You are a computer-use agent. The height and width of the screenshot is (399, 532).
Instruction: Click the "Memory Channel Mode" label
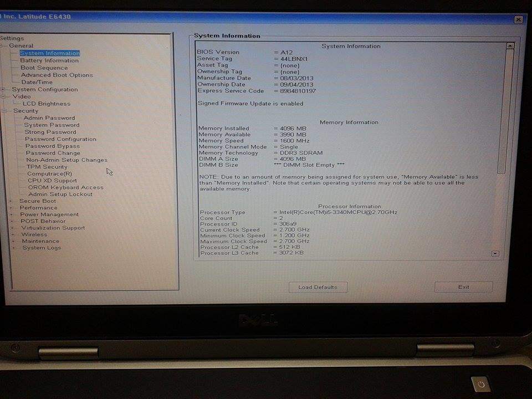(x=233, y=146)
